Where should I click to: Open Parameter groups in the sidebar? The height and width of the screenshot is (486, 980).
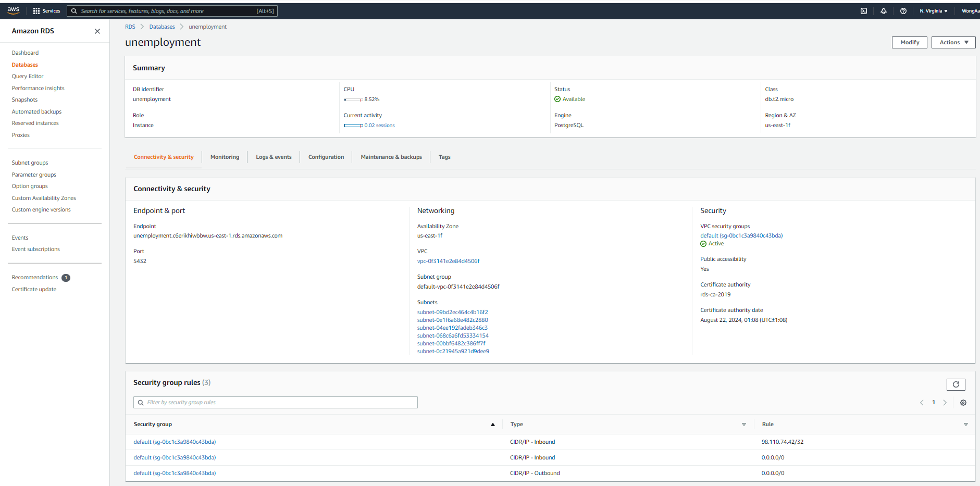pyautogui.click(x=34, y=175)
